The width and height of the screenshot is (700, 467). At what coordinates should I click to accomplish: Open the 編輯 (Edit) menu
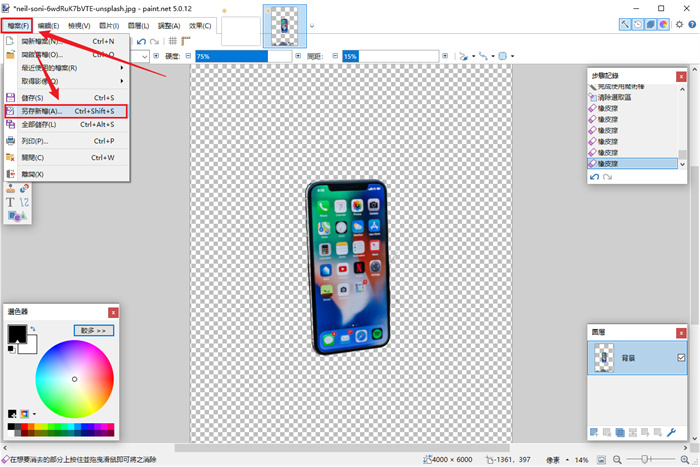48,25
